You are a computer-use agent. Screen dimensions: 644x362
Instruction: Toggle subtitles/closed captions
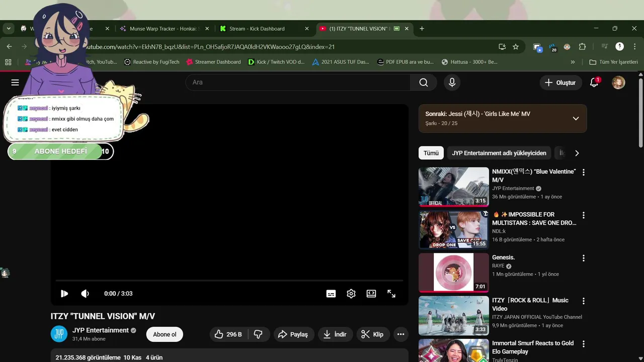pyautogui.click(x=331, y=294)
